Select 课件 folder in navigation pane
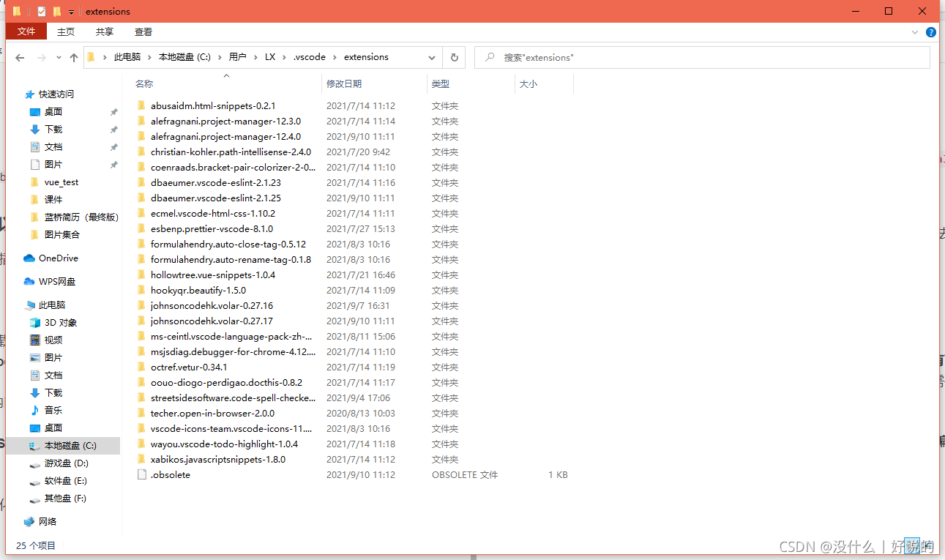This screenshot has width=945, height=560. [53, 200]
